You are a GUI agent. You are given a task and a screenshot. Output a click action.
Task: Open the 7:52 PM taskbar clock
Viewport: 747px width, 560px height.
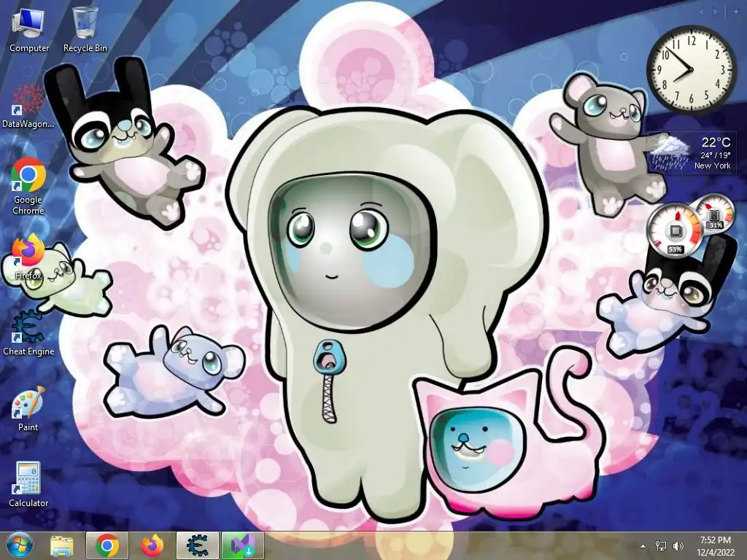pyautogui.click(x=716, y=545)
